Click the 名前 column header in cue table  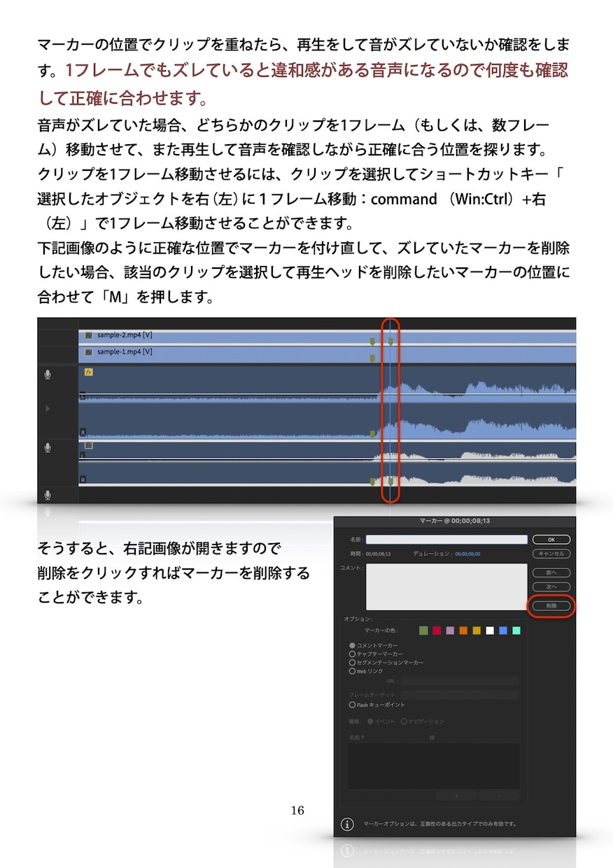click(x=357, y=738)
